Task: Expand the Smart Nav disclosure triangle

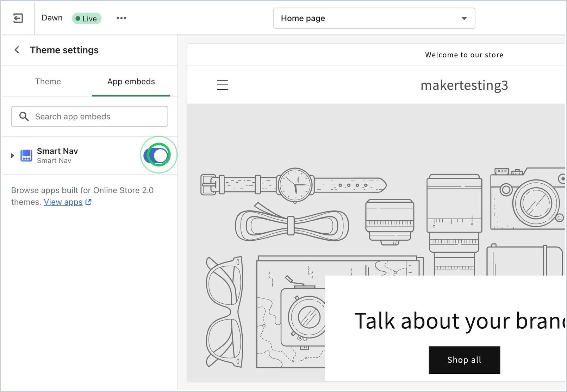Action: point(12,155)
